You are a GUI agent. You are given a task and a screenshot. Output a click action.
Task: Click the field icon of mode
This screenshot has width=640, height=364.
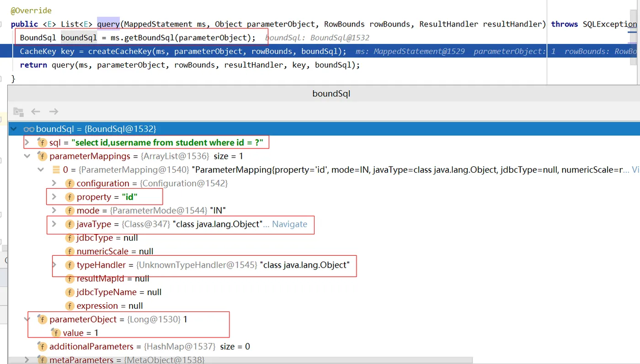(x=69, y=211)
